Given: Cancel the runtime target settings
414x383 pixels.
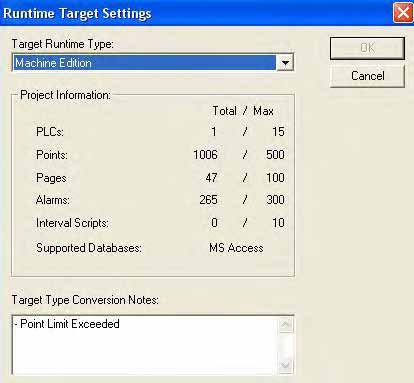Looking at the screenshot, I should 367,76.
